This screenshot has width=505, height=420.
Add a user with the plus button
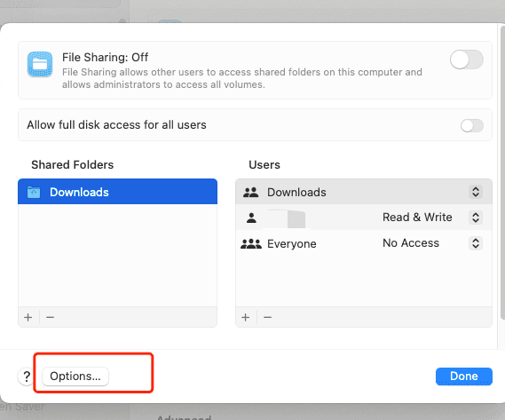pyautogui.click(x=246, y=317)
